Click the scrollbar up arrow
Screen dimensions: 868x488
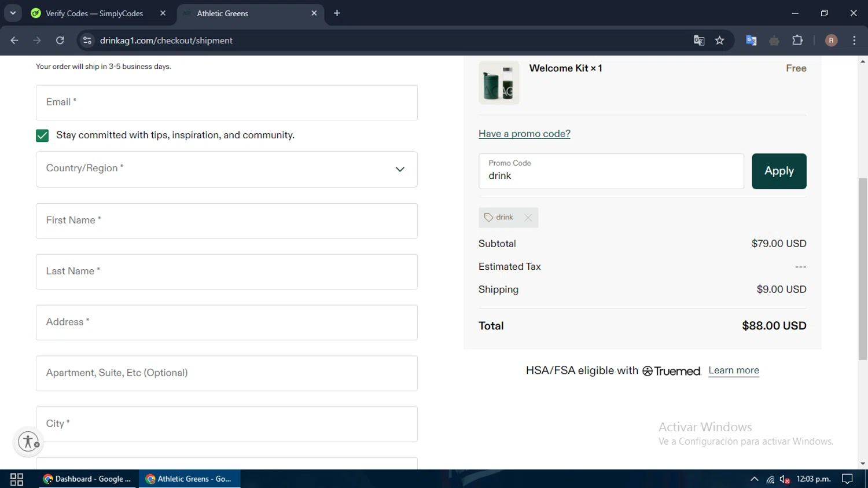click(x=863, y=61)
